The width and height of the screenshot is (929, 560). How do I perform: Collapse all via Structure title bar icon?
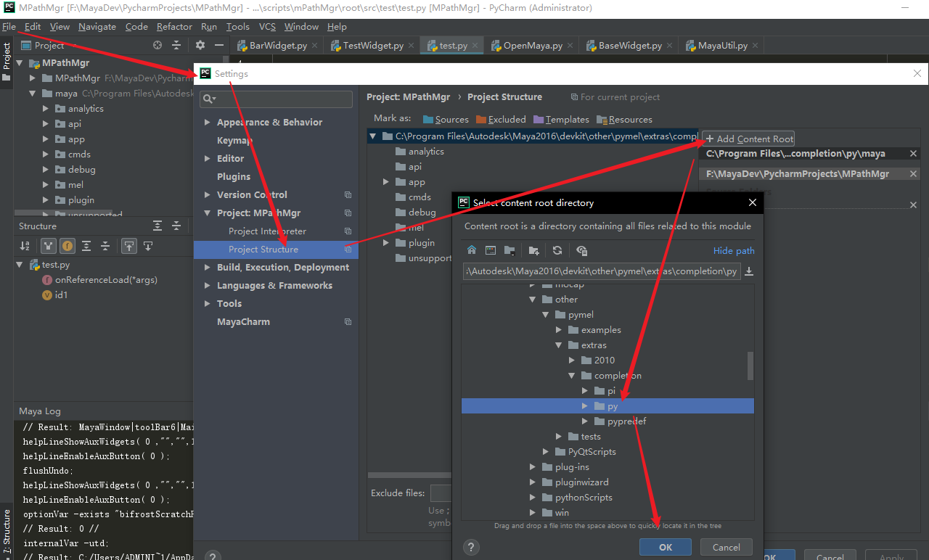click(176, 226)
